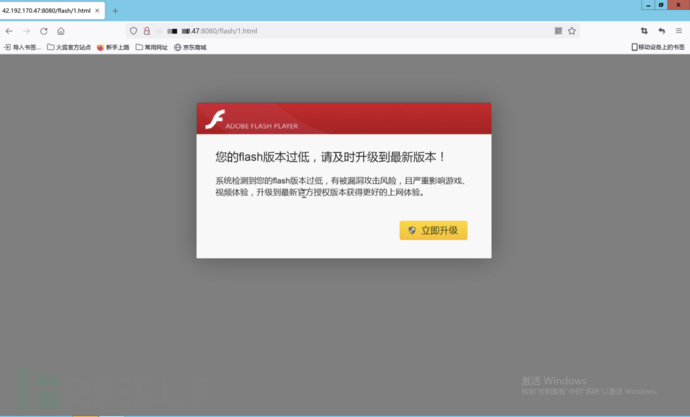Open the insecure connection lock icon
The height and width of the screenshot is (417, 690).
(x=147, y=31)
